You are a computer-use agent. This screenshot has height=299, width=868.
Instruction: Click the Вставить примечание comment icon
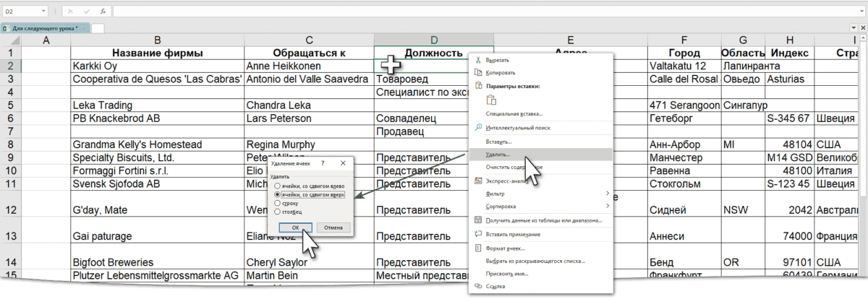(x=477, y=234)
